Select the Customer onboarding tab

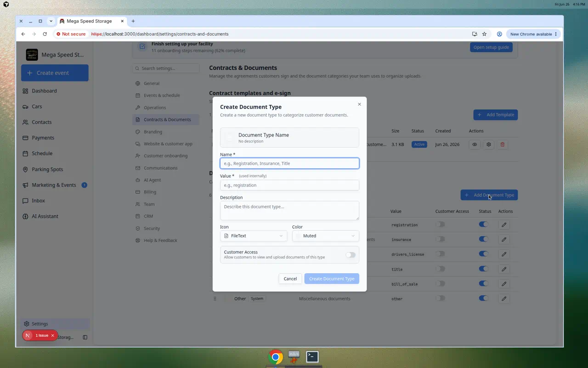166,156
